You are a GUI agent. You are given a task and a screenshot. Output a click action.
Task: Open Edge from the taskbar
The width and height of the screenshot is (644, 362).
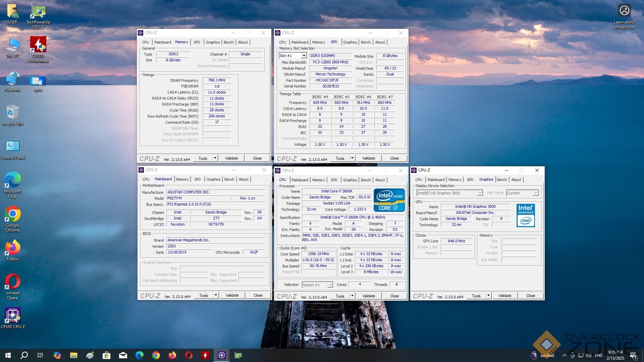140,355
